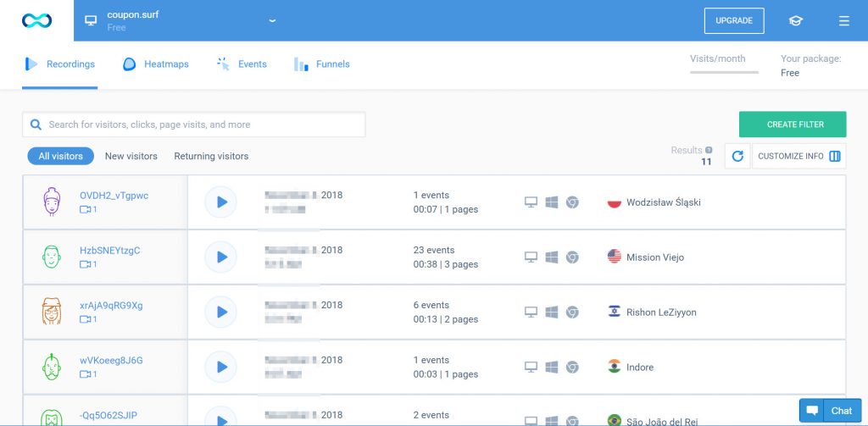
Task: Click the '00:13 | 2 pages' text
Action: (446, 319)
